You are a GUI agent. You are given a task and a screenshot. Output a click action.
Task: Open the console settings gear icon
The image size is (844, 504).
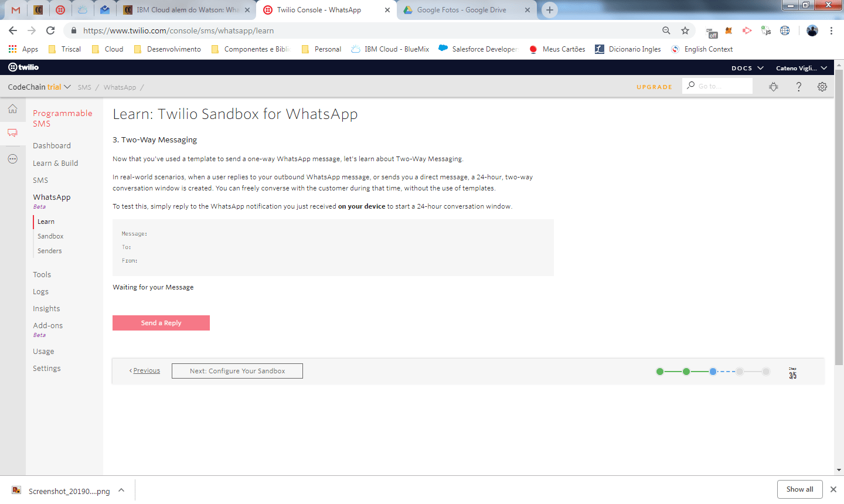tap(822, 87)
